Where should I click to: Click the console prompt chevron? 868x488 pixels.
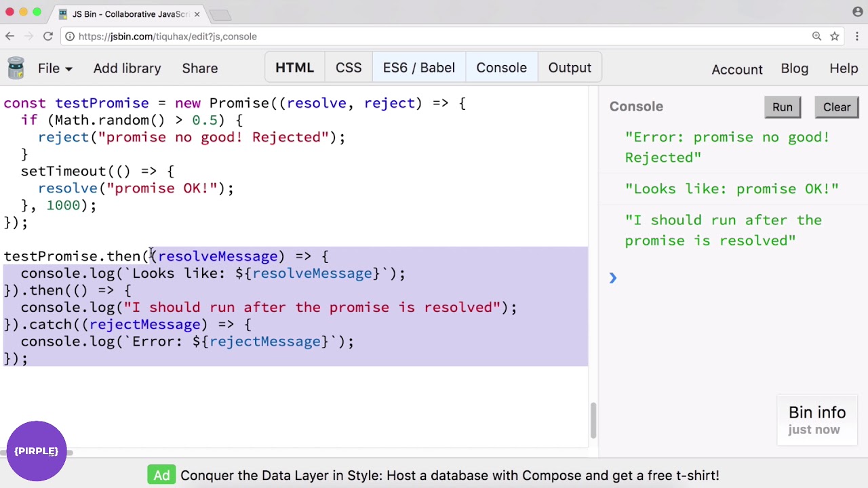[x=613, y=278]
